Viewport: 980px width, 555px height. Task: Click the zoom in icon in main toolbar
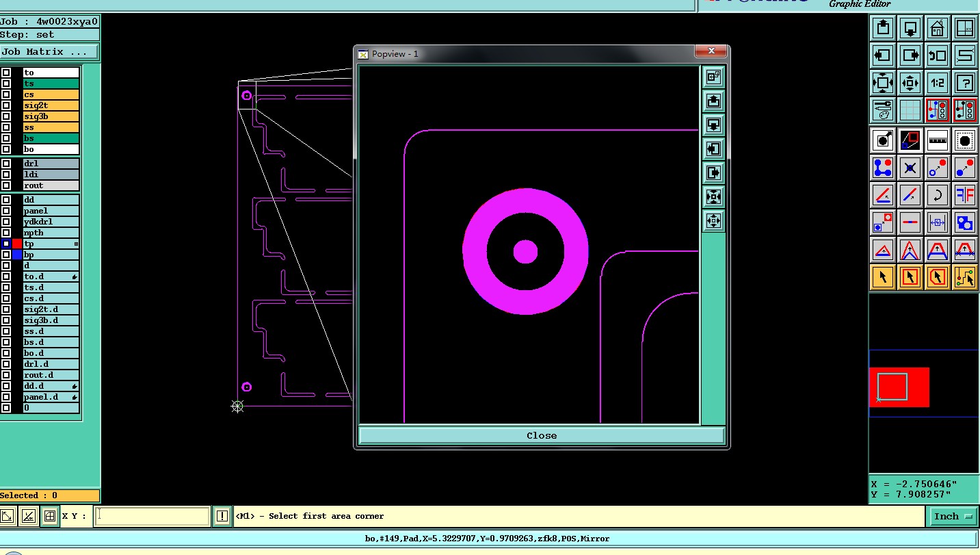coord(883,83)
